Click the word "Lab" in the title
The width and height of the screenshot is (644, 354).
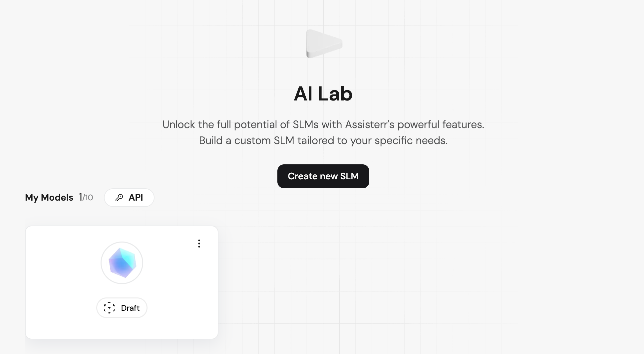pos(335,93)
